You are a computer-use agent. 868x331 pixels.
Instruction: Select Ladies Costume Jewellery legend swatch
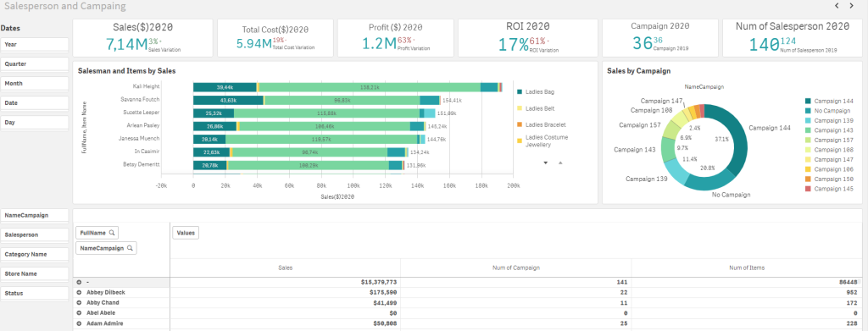(519, 141)
